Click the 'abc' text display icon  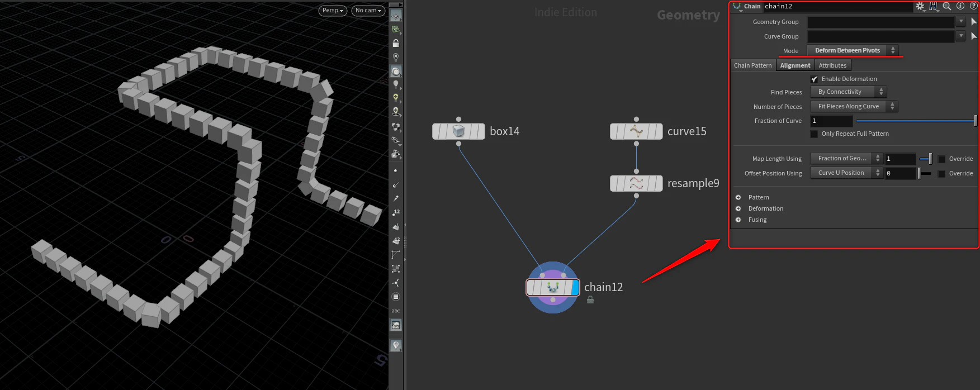tap(396, 311)
